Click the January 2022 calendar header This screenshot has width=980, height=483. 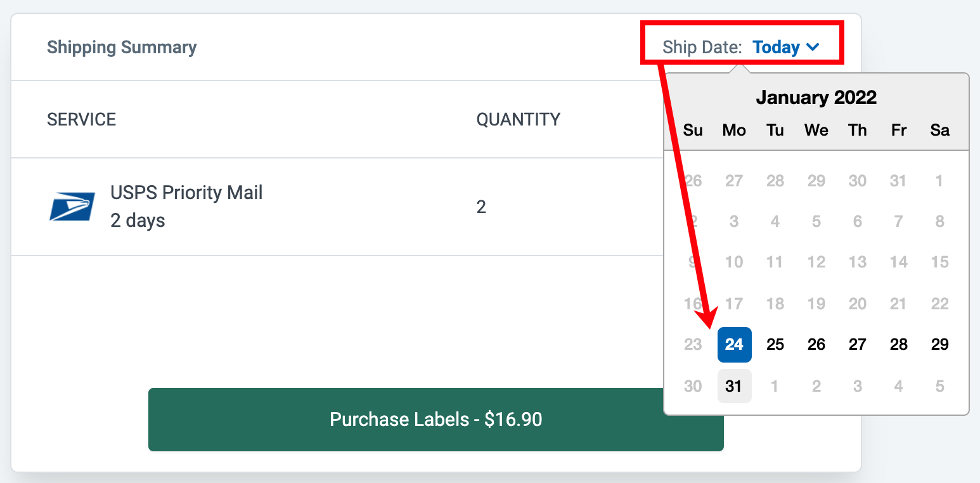(816, 97)
